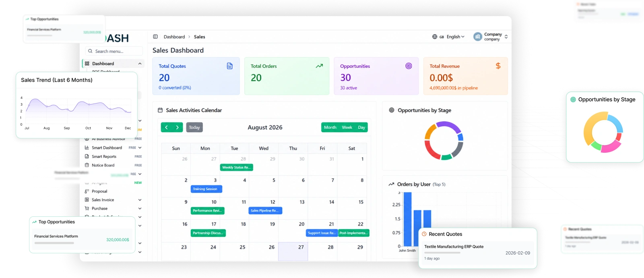
Task: Collapse the Dashboard menu chevron
Action: [140, 64]
